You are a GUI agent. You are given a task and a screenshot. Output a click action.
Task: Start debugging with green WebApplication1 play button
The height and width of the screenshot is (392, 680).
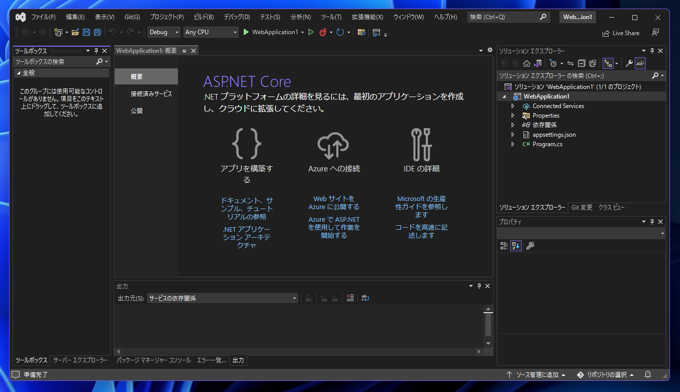coord(271,32)
